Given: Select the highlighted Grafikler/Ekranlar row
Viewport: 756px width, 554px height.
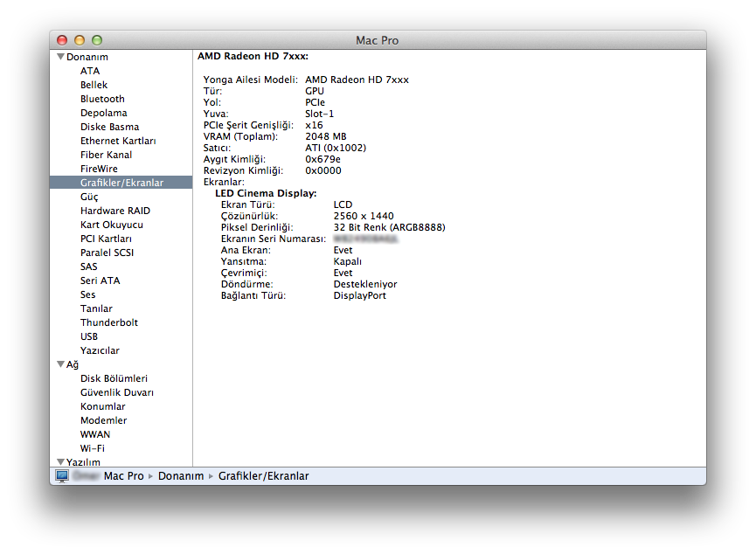Looking at the screenshot, I should (121, 183).
